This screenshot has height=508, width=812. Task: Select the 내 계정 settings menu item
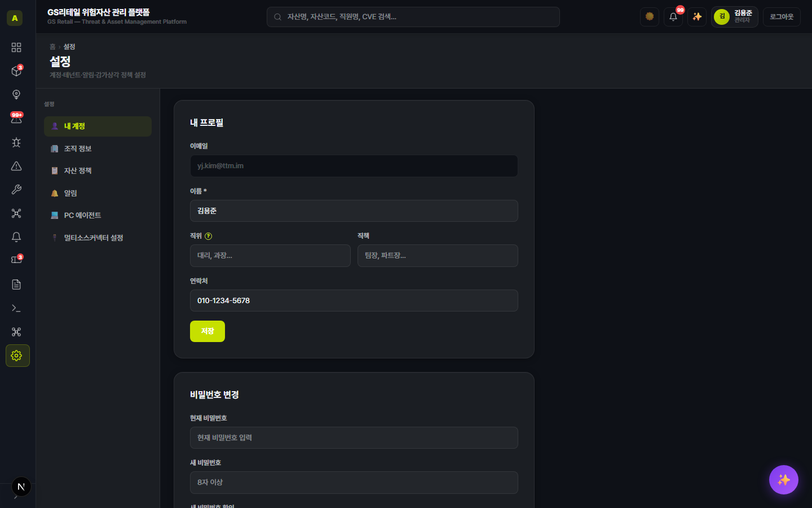(98, 126)
